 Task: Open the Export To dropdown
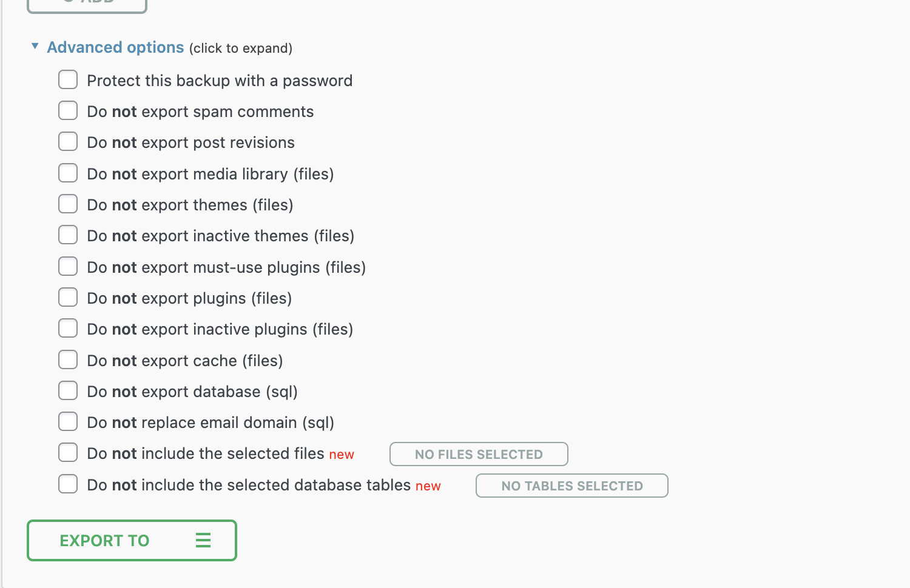(104, 540)
